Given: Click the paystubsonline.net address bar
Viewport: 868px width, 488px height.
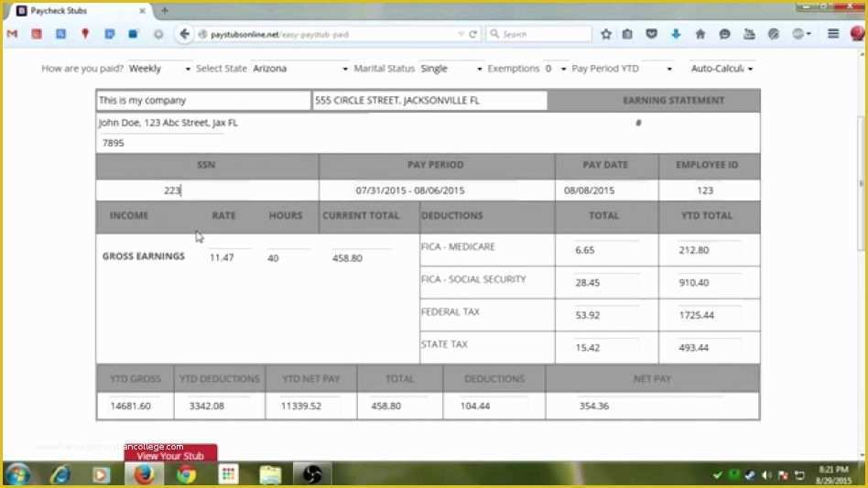Looking at the screenshot, I should coord(332,34).
